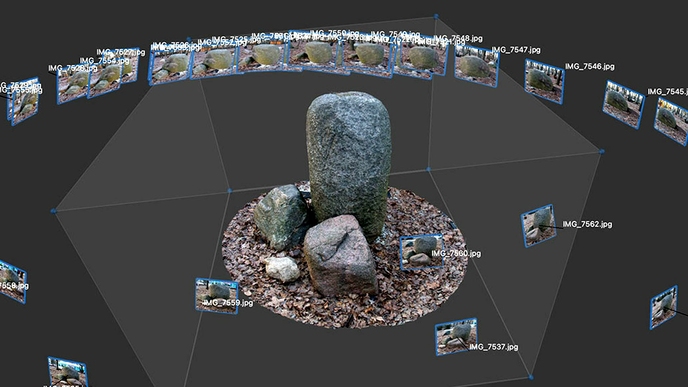The width and height of the screenshot is (688, 387).
Task: Choose the IMG_7537.jpg photo thumbnail
Action: [456, 337]
